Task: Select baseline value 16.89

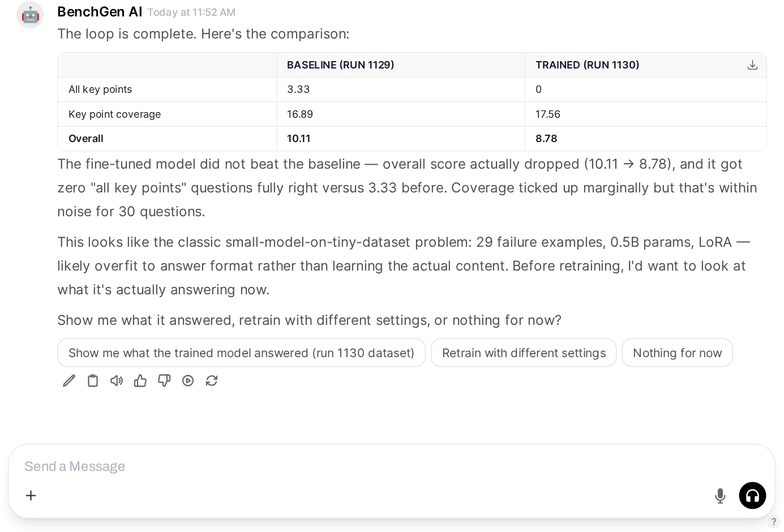Action: 300,114
